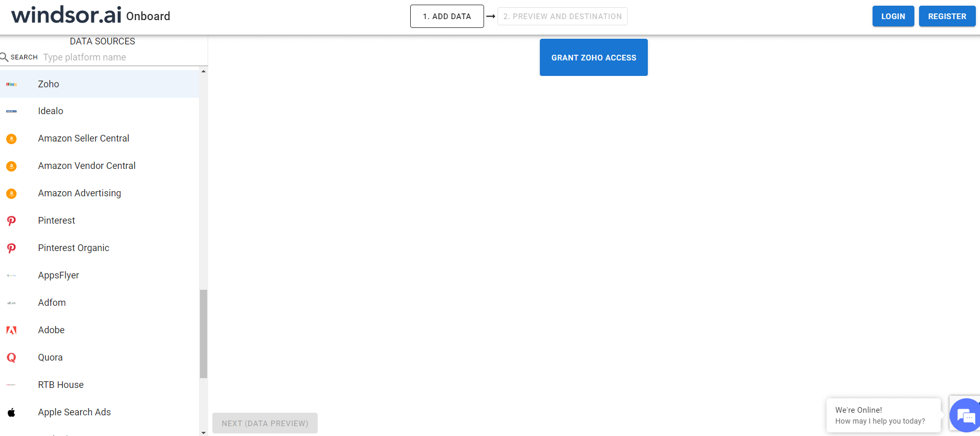
Task: Click the search magnifier icon
Action: tap(4, 57)
